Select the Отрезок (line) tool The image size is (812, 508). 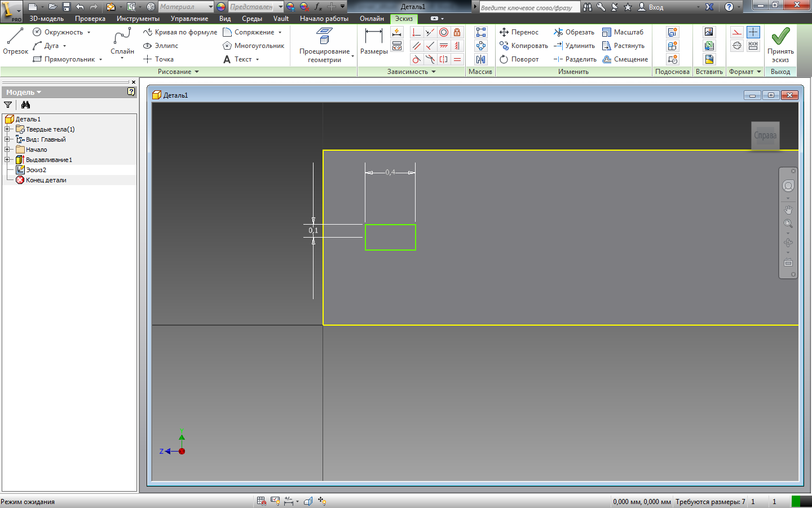15,41
